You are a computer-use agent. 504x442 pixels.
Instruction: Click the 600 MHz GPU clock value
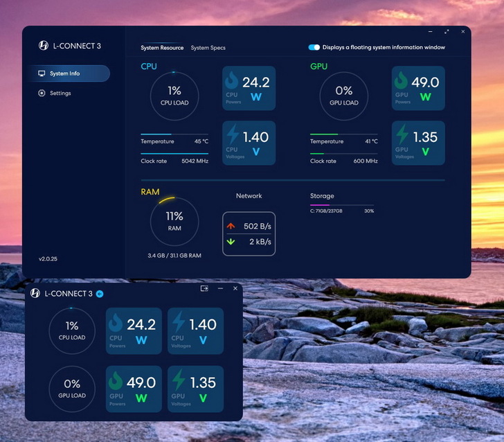[x=366, y=161]
